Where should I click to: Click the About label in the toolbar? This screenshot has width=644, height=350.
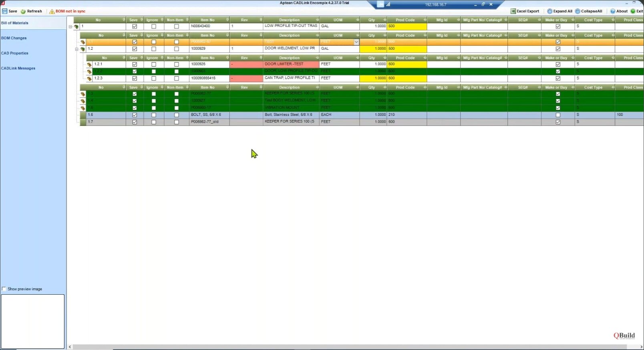pyautogui.click(x=622, y=11)
